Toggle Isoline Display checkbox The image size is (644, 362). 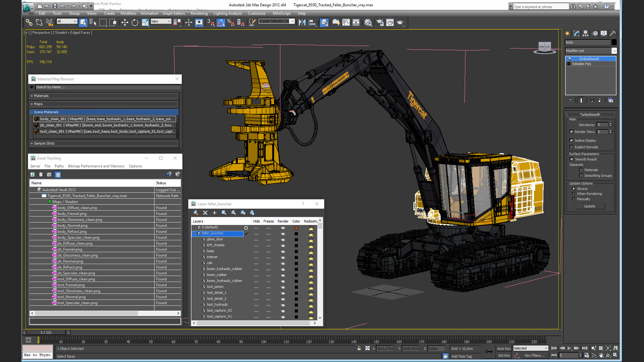click(x=572, y=140)
